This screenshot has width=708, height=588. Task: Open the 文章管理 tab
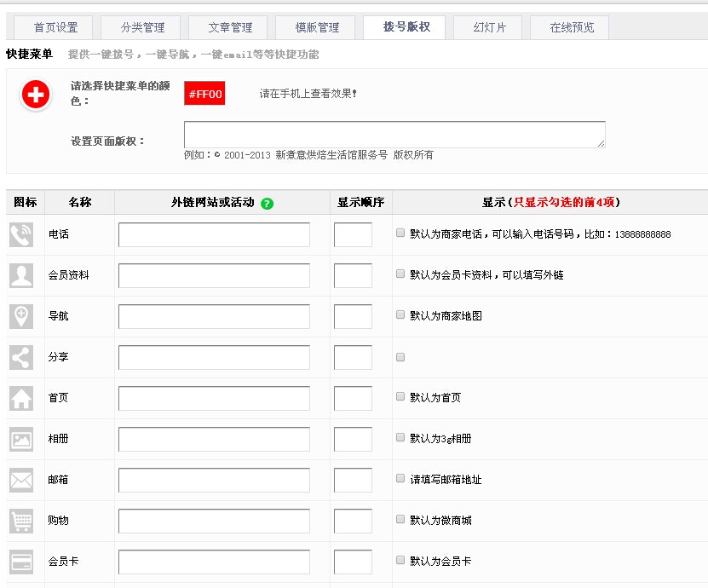coord(230,27)
